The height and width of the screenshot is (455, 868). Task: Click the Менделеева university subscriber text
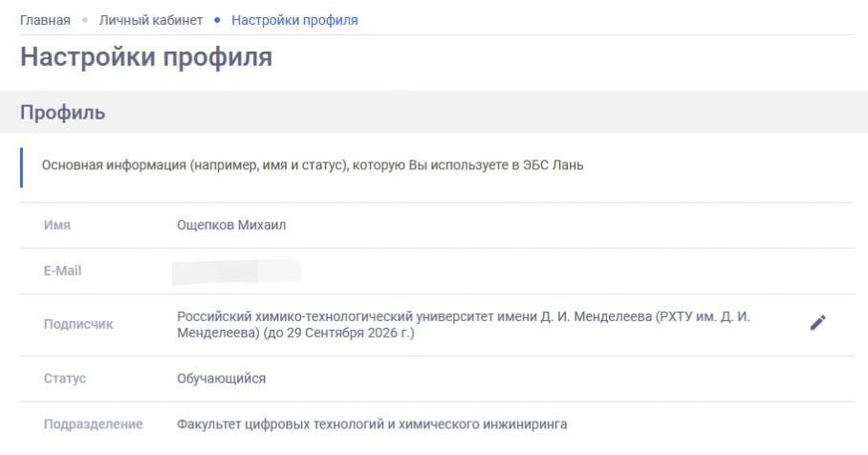point(464,324)
